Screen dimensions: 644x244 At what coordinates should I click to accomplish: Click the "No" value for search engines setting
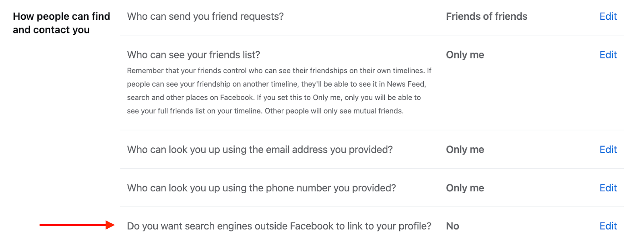tap(452, 226)
